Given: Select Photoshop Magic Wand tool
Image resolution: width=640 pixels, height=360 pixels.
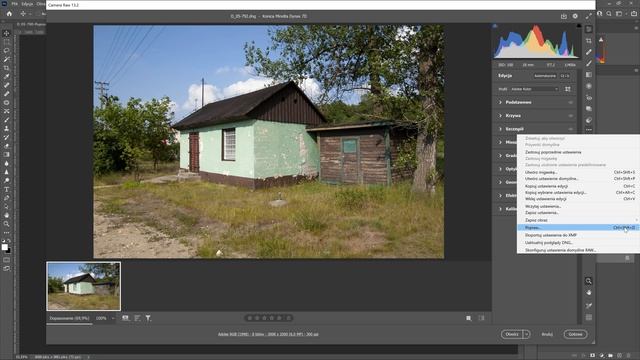Looking at the screenshot, I should [x=7, y=60].
